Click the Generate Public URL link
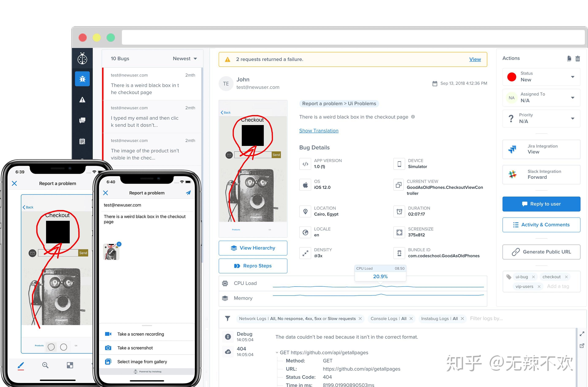Image resolution: width=588 pixels, height=387 pixels. click(542, 251)
